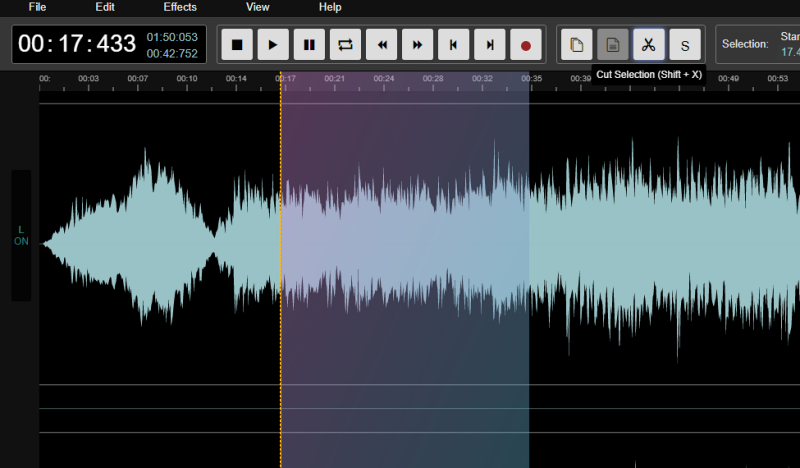Screen dimensions: 800x468
Task: Open the Effects menu
Action: click(180, 7)
